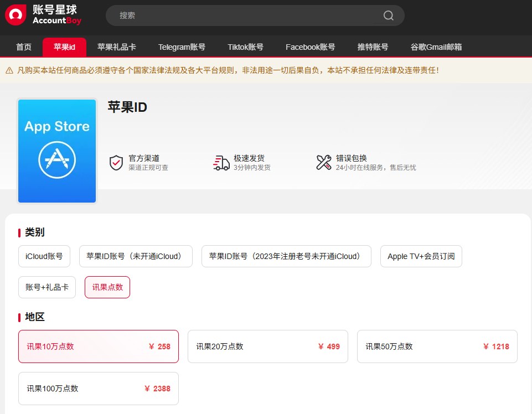Click the warning triangle icon in notice bar
Image resolution: width=532 pixels, height=414 pixels.
click(9, 70)
